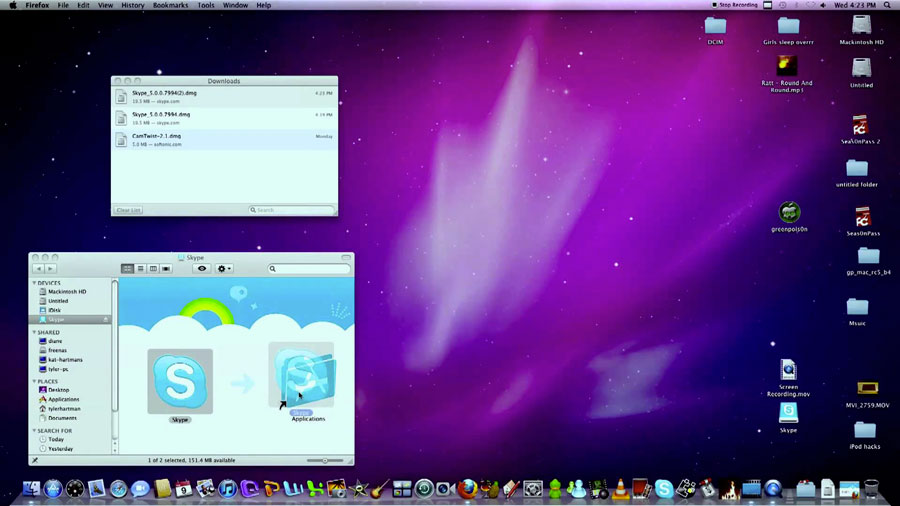Image resolution: width=900 pixels, height=506 pixels.
Task: Open Finder from the Dock
Action: click(x=31, y=489)
